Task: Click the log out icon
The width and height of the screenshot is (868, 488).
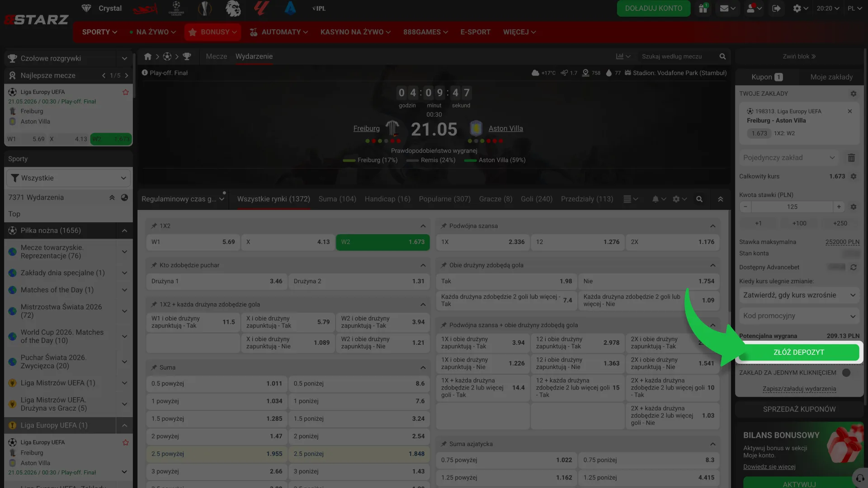Action: coord(777,8)
